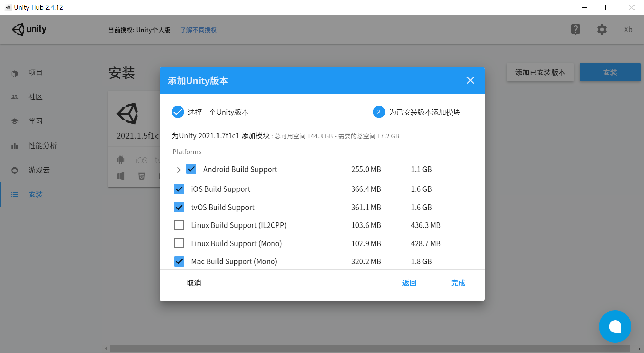This screenshot has width=644, height=353.
Task: Open the 性能分析 panel
Action: point(43,145)
